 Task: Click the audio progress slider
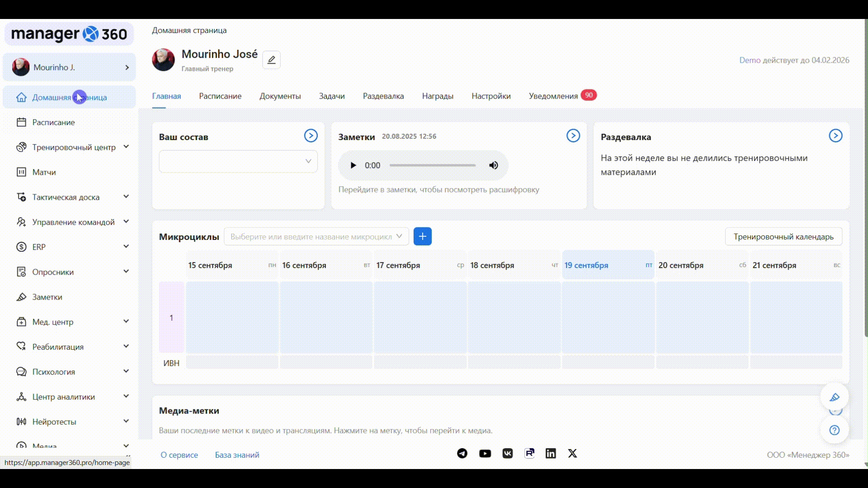pyautogui.click(x=432, y=165)
